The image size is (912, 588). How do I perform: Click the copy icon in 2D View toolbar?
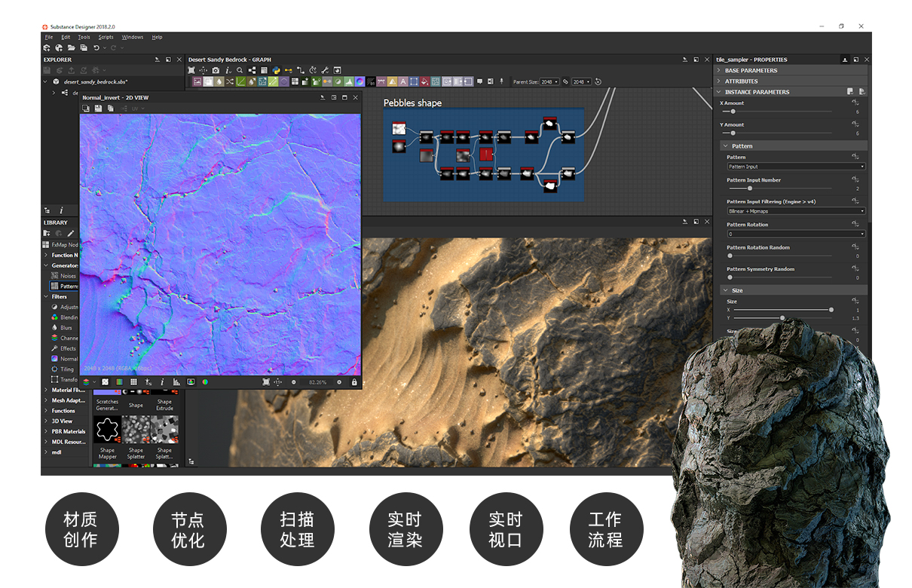[x=110, y=109]
